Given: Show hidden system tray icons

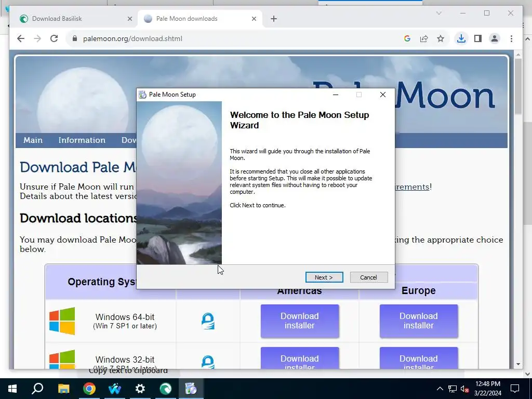Looking at the screenshot, I should click(440, 389).
